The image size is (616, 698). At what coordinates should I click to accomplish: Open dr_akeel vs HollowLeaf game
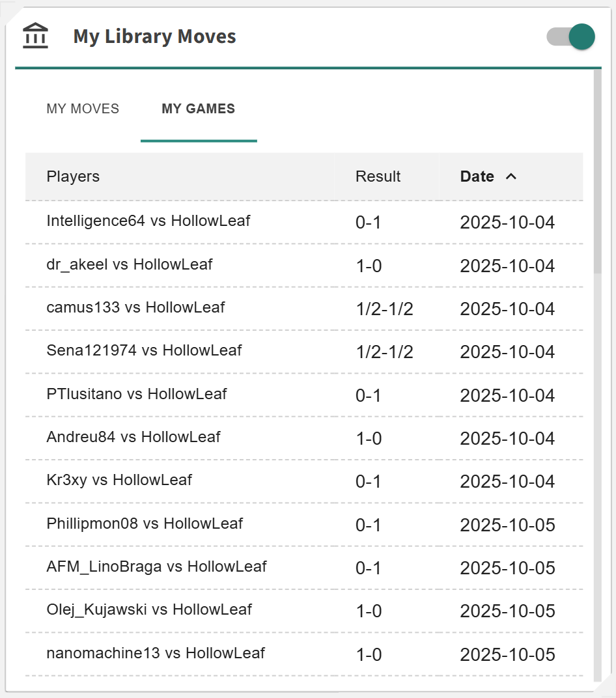coord(130,264)
